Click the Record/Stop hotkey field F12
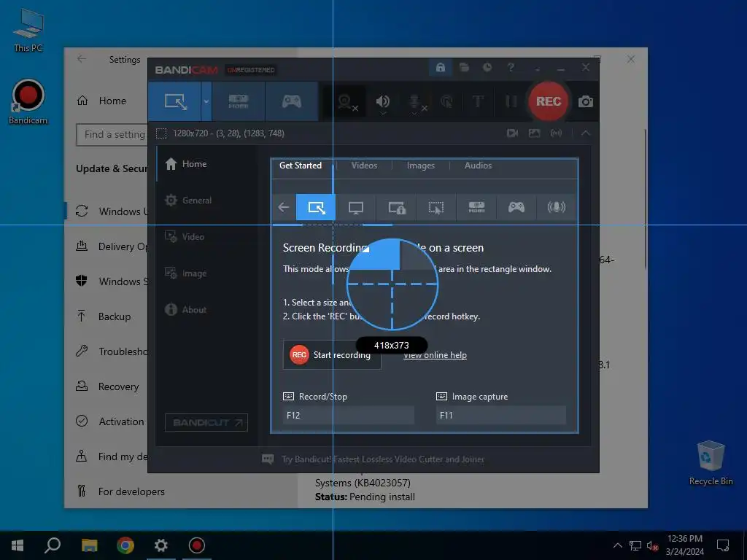 [x=349, y=415]
